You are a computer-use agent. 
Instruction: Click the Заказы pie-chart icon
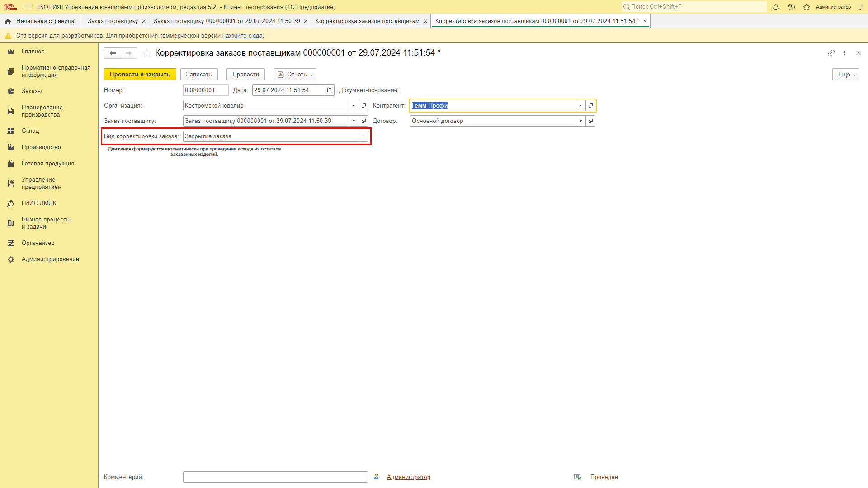[11, 91]
